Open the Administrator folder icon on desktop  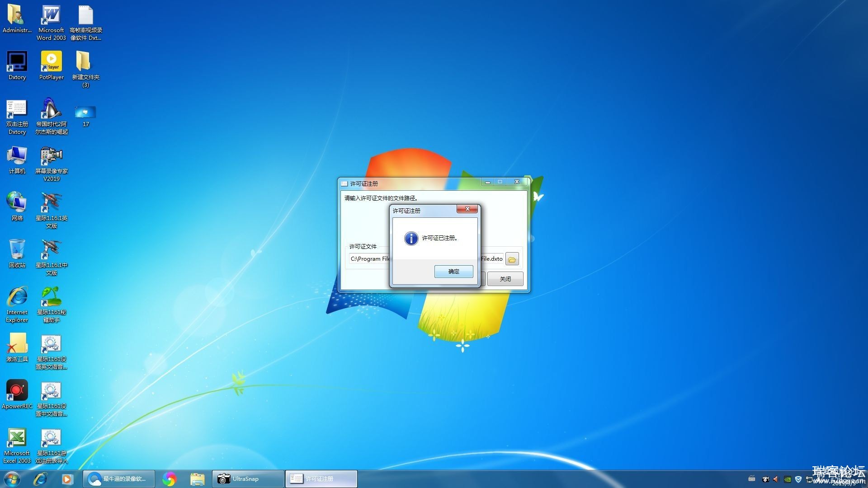point(17,19)
